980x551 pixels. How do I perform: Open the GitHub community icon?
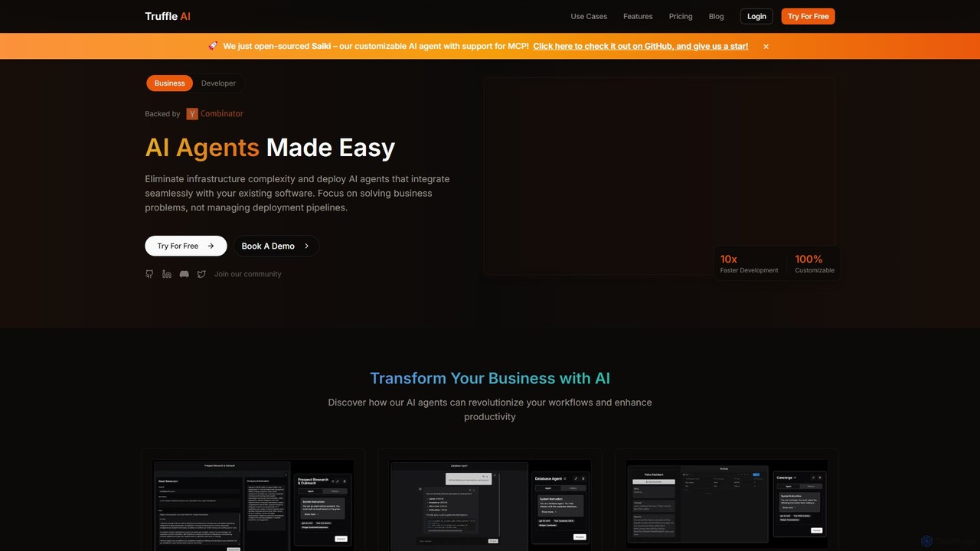pyautogui.click(x=149, y=274)
